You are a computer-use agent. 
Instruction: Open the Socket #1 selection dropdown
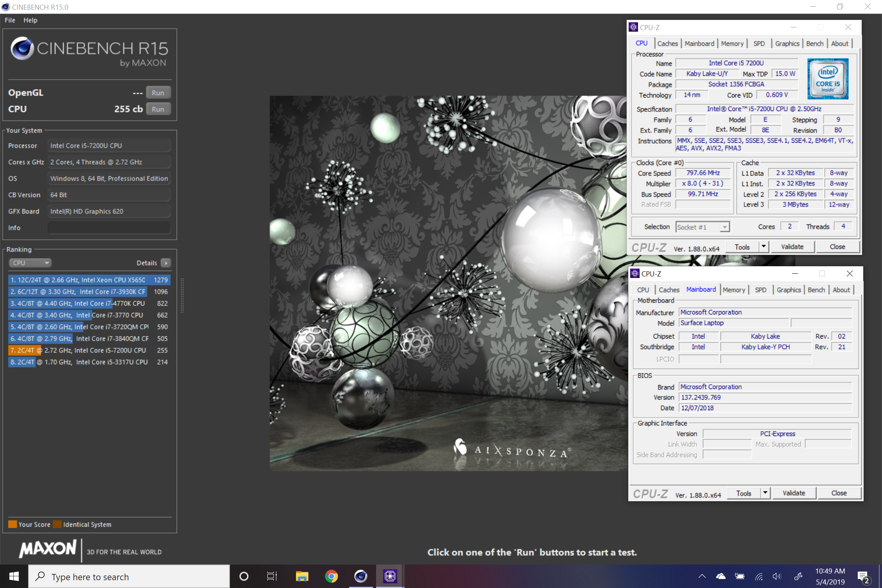[703, 227]
